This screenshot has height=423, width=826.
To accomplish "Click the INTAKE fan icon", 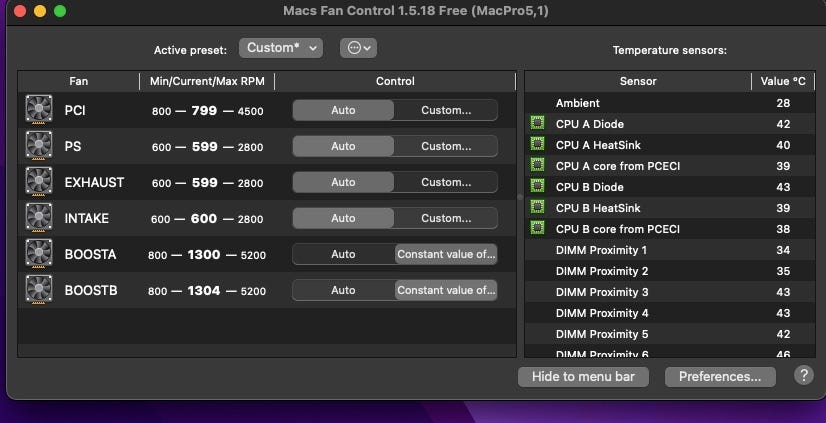I will pyautogui.click(x=39, y=218).
